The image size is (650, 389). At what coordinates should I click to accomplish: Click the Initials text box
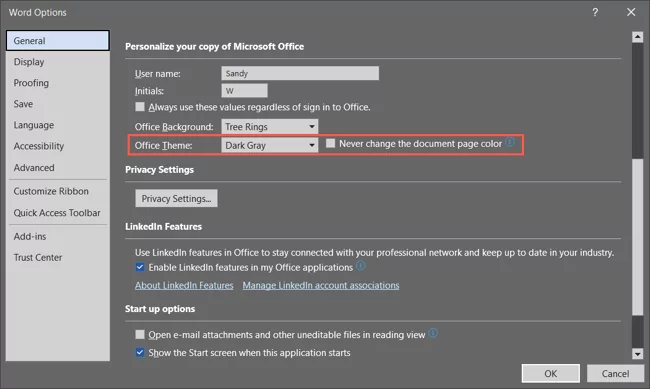coord(244,90)
